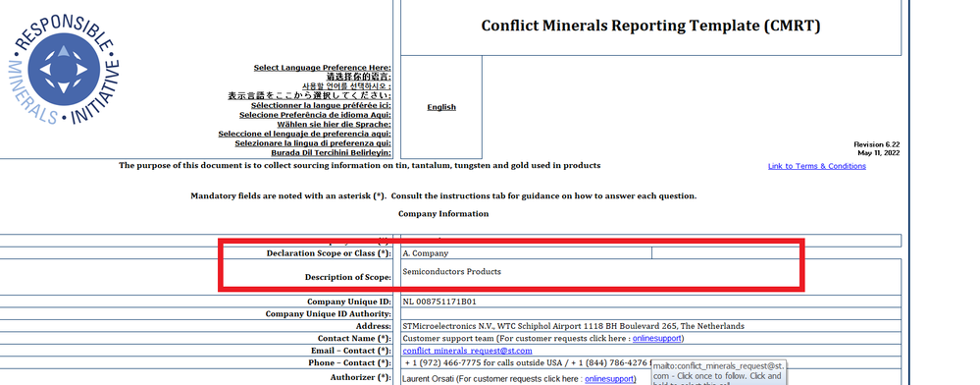Click 'Select Language Preference Here:' label
This screenshot has height=385, width=980.
click(323, 68)
